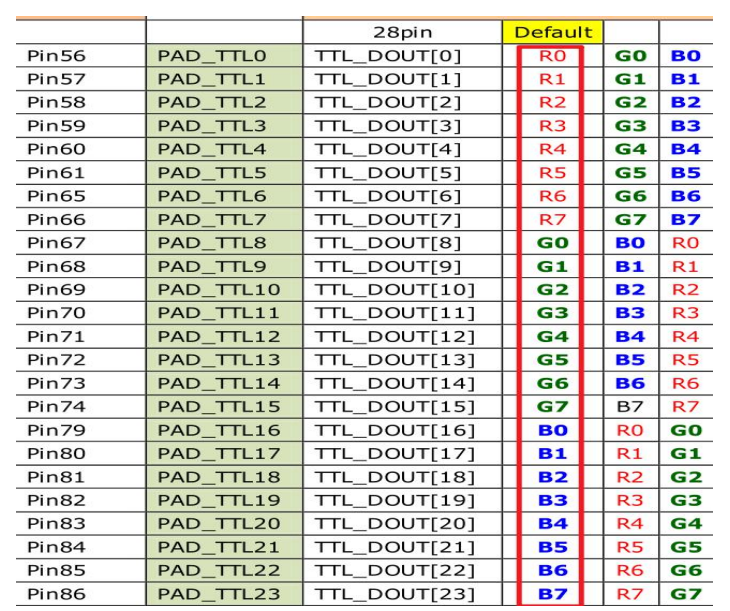Image resolution: width=730 pixels, height=611 pixels.
Task: Click red R5 in the Pin72 row
Action: (x=685, y=360)
